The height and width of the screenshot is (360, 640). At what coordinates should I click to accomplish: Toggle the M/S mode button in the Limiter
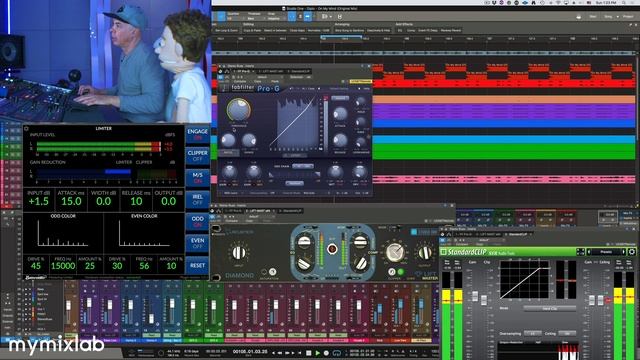198,178
